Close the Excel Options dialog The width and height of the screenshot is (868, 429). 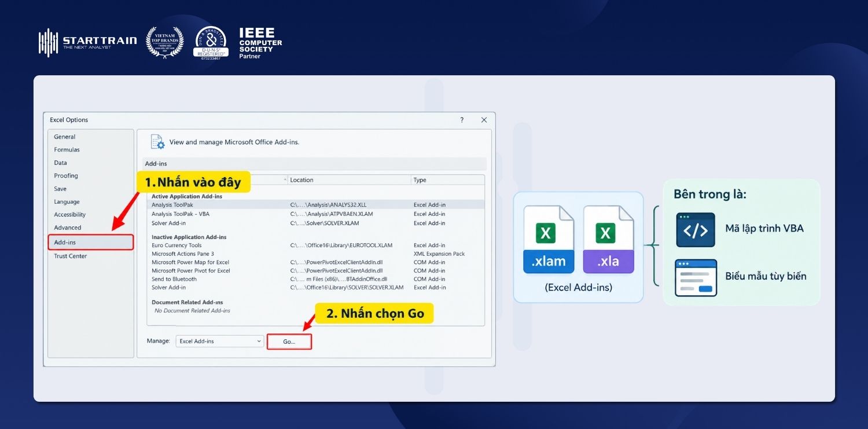pos(484,120)
